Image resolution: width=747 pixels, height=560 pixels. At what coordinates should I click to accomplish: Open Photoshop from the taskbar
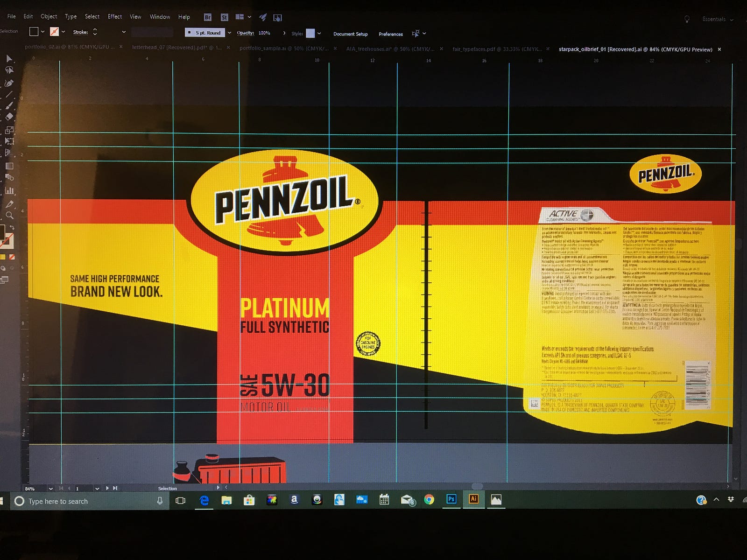coord(451,499)
